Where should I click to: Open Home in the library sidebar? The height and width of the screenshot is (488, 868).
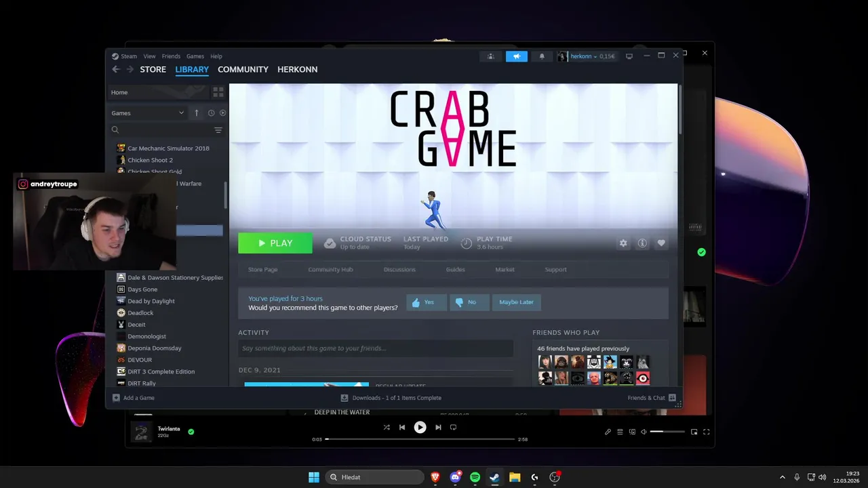coord(157,92)
